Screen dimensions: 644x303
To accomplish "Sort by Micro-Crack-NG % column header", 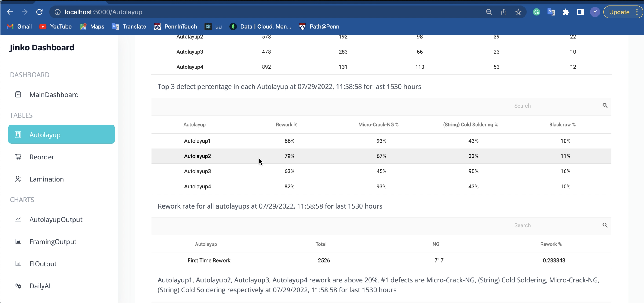I will (378, 125).
